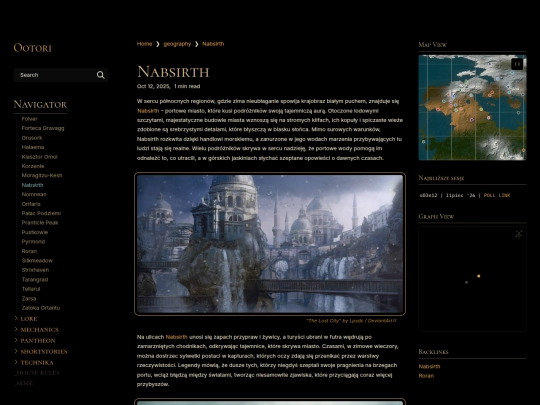540x405 pixels.
Task: Open Tarangrad in the navigator
Action: pos(35,279)
